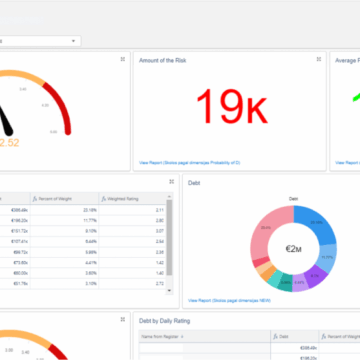Select the dark teal donut segment

click(x=285, y=283)
